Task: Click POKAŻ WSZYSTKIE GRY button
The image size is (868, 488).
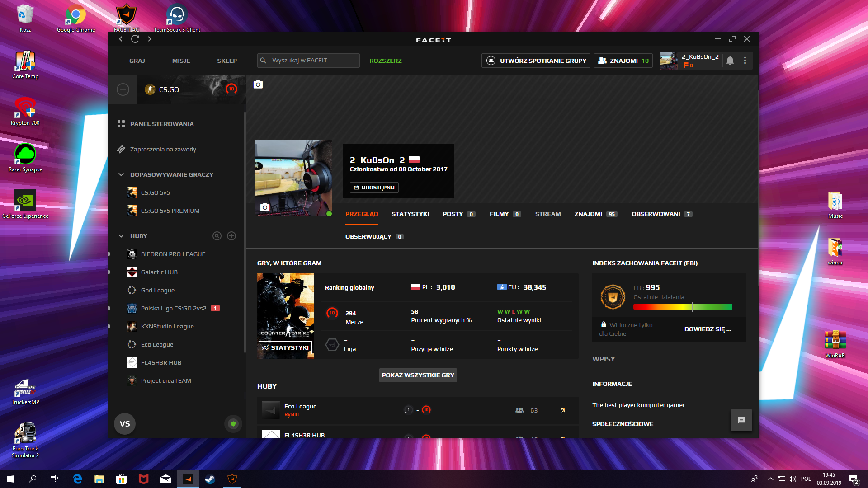Action: coord(418,375)
